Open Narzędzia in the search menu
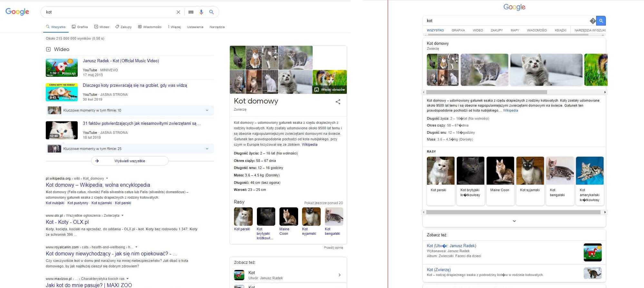 (217, 27)
